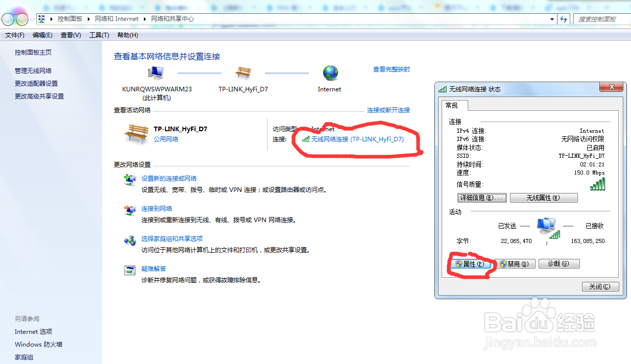Click the 关闭(C) button in dialog
The height and width of the screenshot is (364, 631).
pyautogui.click(x=600, y=286)
